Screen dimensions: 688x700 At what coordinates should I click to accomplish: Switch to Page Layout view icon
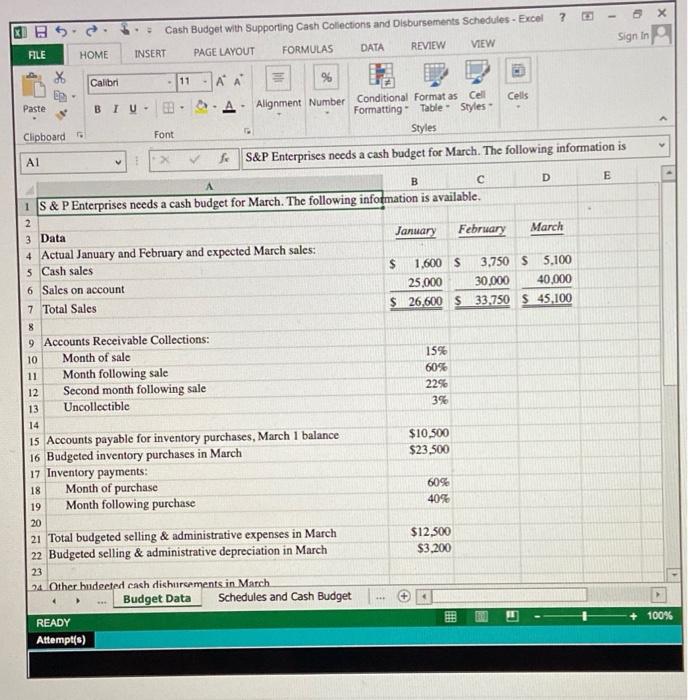[481, 617]
